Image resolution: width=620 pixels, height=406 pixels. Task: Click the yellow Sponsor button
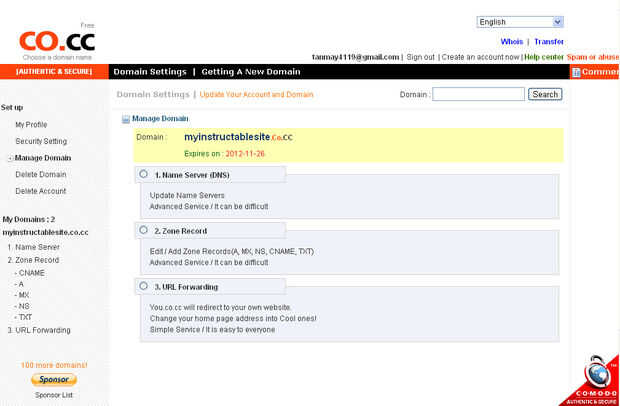[x=54, y=380]
